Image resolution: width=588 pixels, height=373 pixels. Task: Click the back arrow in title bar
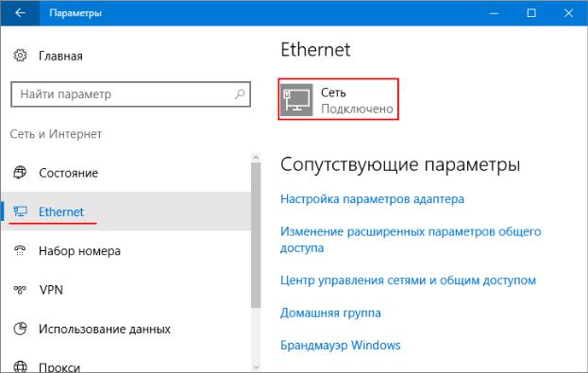[20, 13]
